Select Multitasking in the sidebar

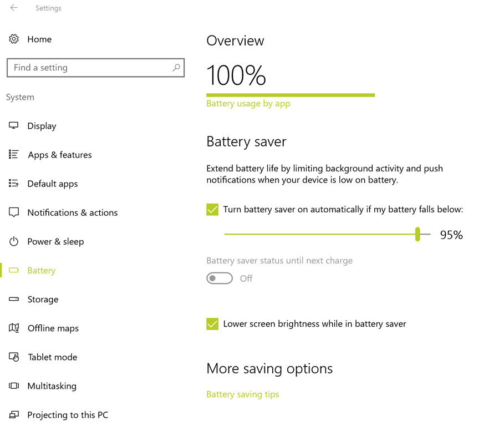coord(52,386)
